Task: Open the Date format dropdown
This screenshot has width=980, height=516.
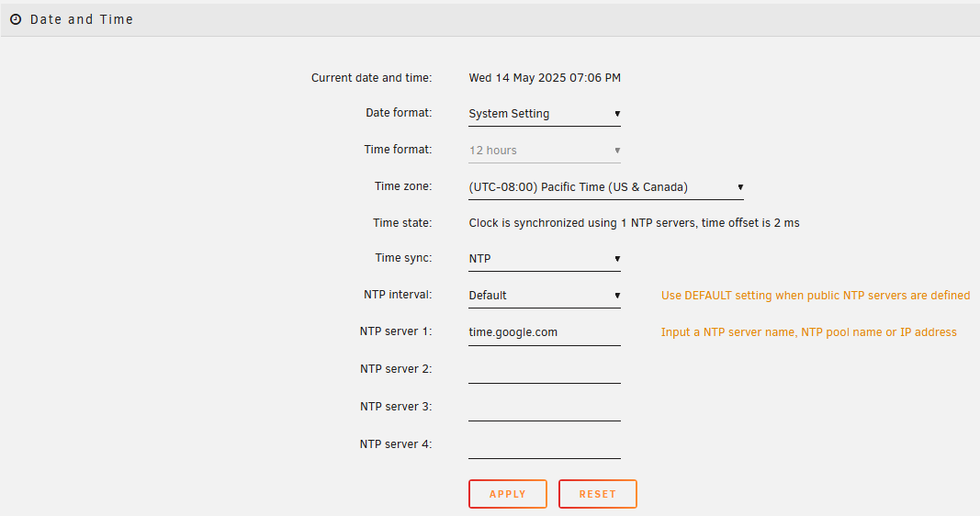Action: pos(544,114)
